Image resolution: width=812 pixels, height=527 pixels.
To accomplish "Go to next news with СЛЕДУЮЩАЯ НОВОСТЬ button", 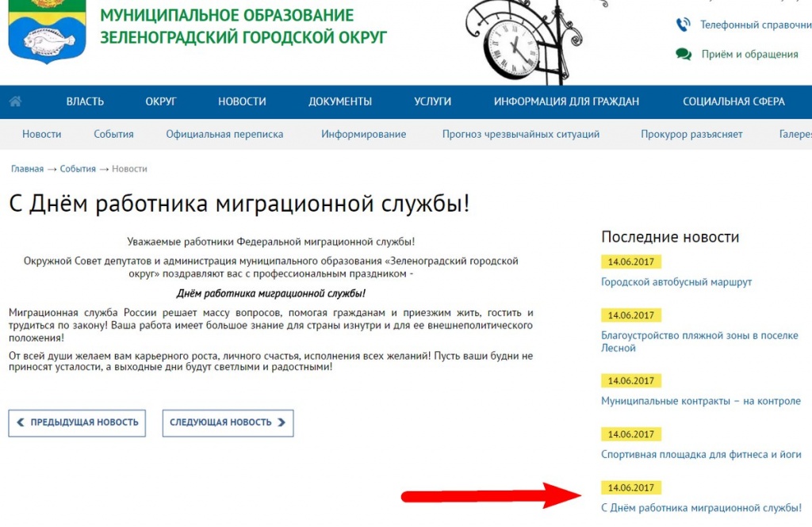I will pos(228,422).
